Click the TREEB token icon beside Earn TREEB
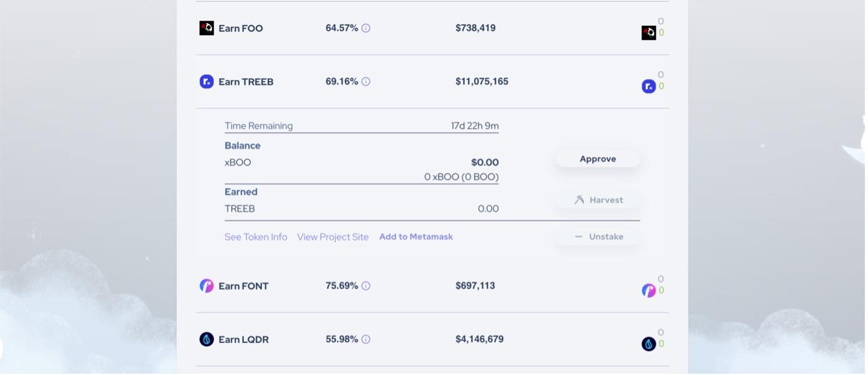The height and width of the screenshot is (375, 868). click(206, 82)
